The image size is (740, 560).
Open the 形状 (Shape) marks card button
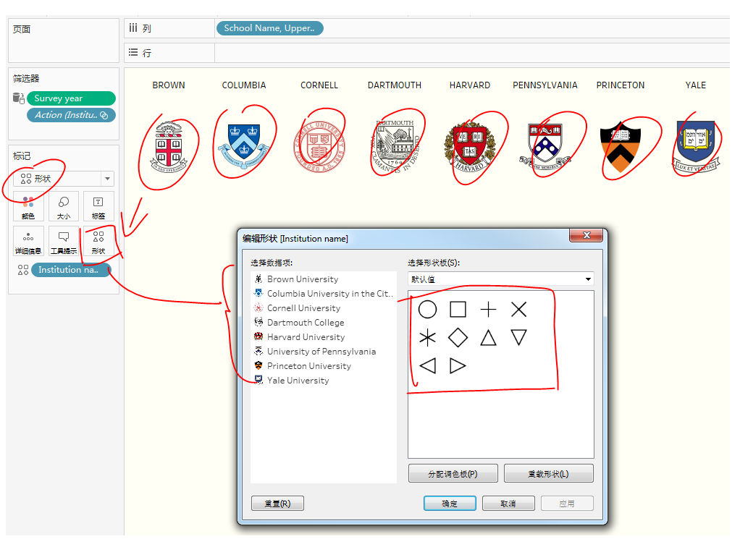click(x=98, y=241)
